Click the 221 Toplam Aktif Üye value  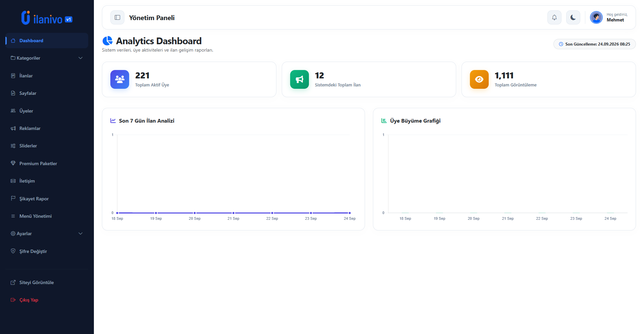(142, 75)
